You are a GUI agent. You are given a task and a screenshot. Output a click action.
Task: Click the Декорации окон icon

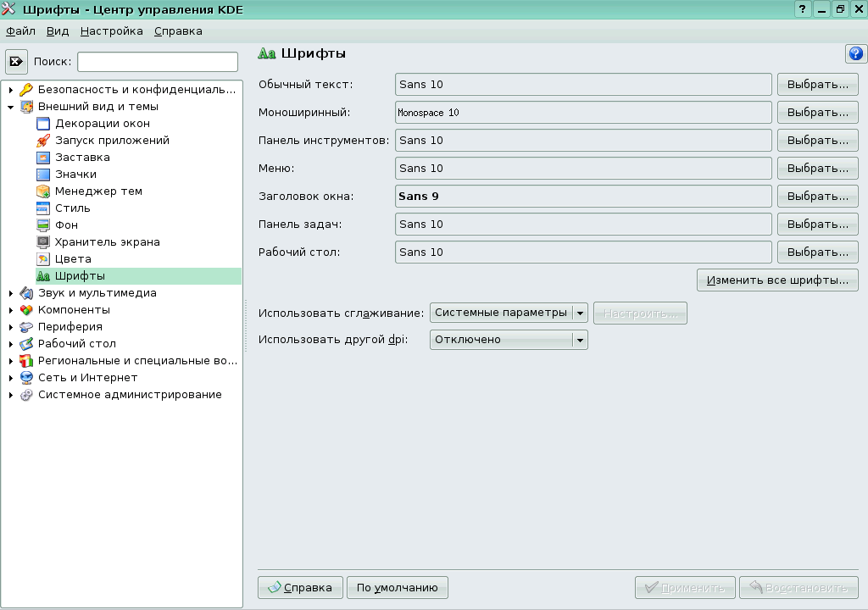coord(44,123)
